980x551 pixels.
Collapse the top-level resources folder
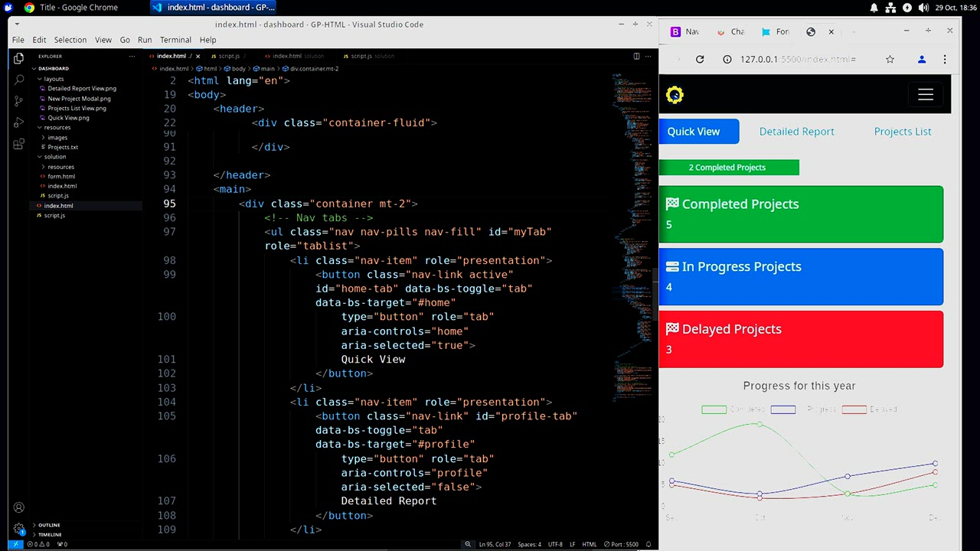coord(57,128)
